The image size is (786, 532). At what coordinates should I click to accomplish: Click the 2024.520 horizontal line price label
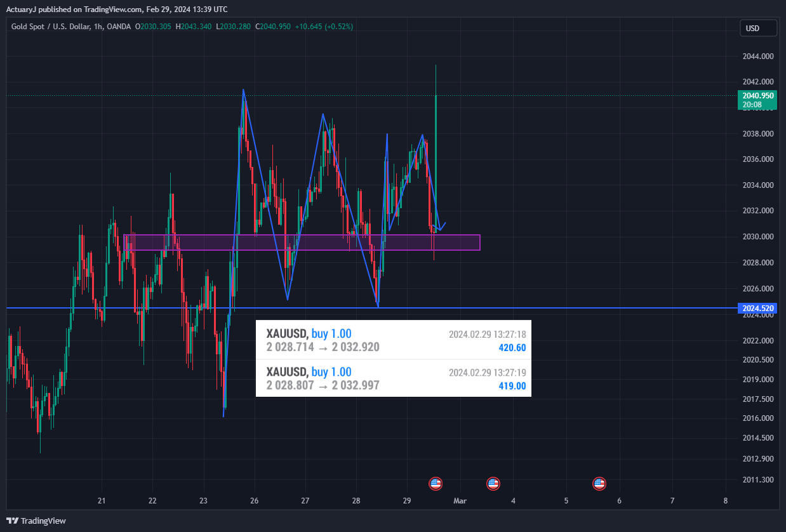tap(757, 308)
